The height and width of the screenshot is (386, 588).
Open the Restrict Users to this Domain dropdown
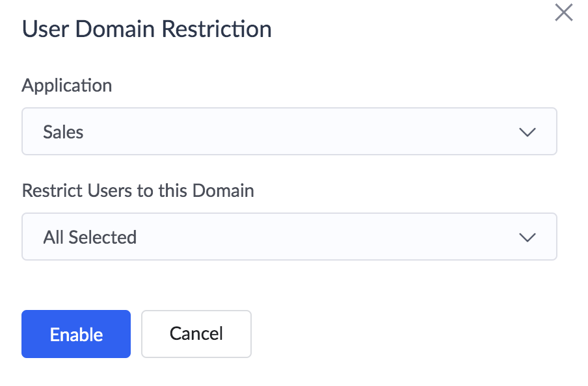click(x=289, y=237)
